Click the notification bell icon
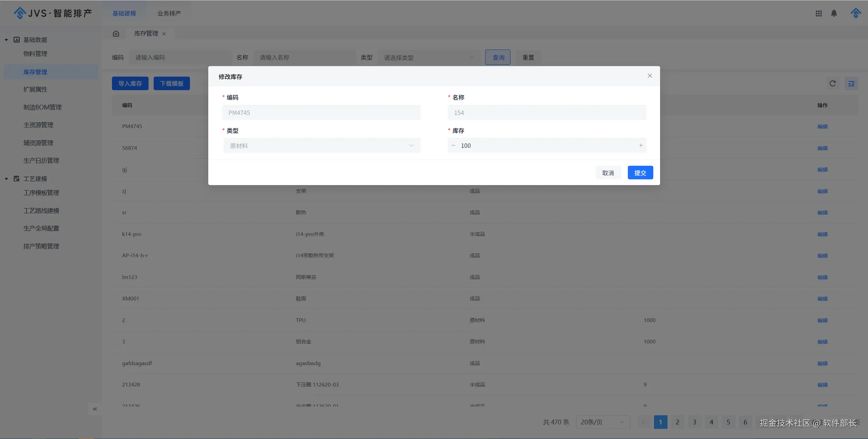Image resolution: width=868 pixels, height=439 pixels. point(834,13)
